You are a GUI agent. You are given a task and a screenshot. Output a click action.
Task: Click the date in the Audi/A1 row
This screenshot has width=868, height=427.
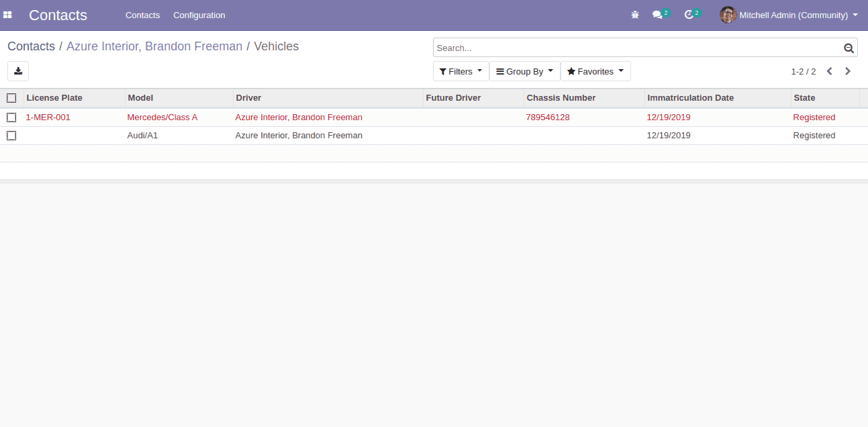coord(669,136)
